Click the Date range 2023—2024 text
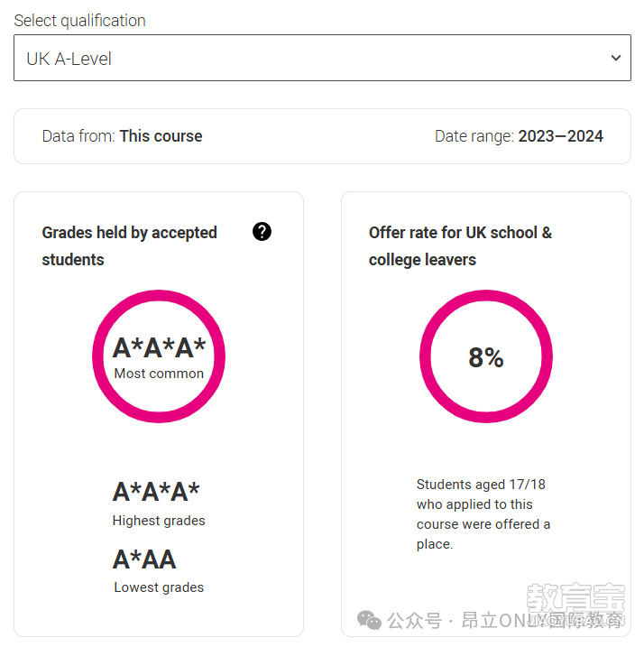This screenshot has height=647, width=644. [x=519, y=136]
